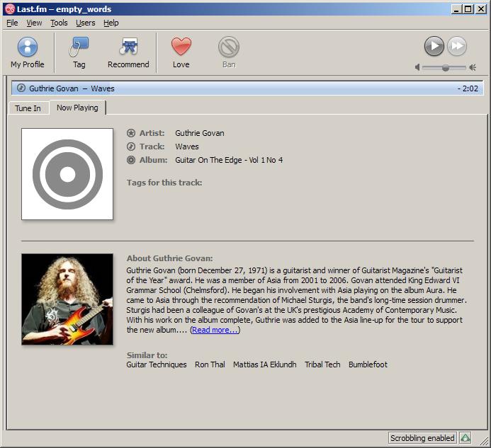Image resolution: width=491 pixels, height=448 pixels.
Task: Click the note icon in the track progress bar
Action: 21,88
